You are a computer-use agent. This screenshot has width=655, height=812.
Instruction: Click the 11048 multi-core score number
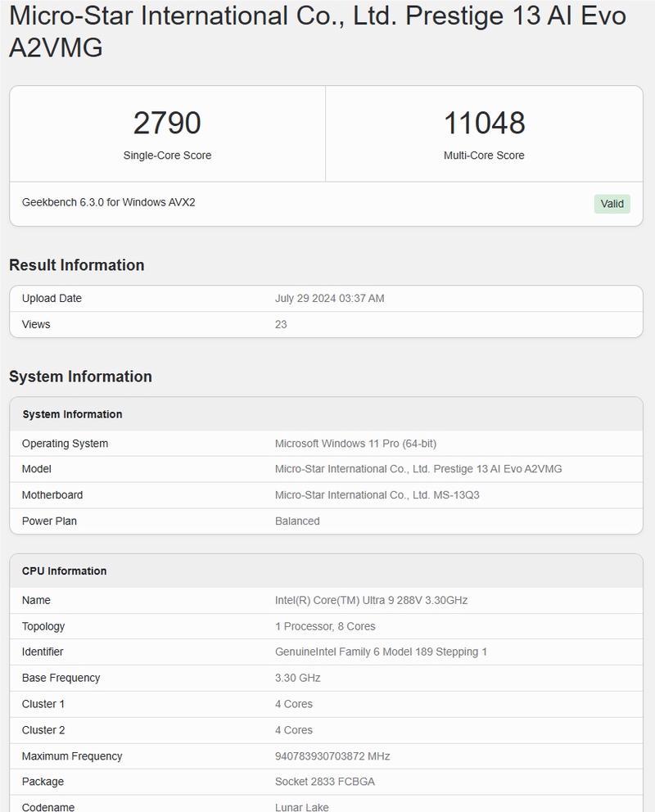coord(484,124)
